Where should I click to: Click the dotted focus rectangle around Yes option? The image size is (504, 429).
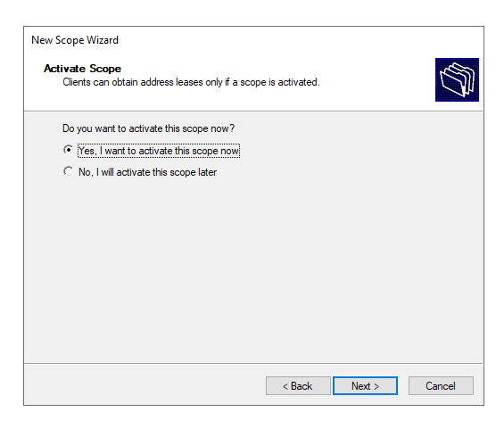point(159,151)
